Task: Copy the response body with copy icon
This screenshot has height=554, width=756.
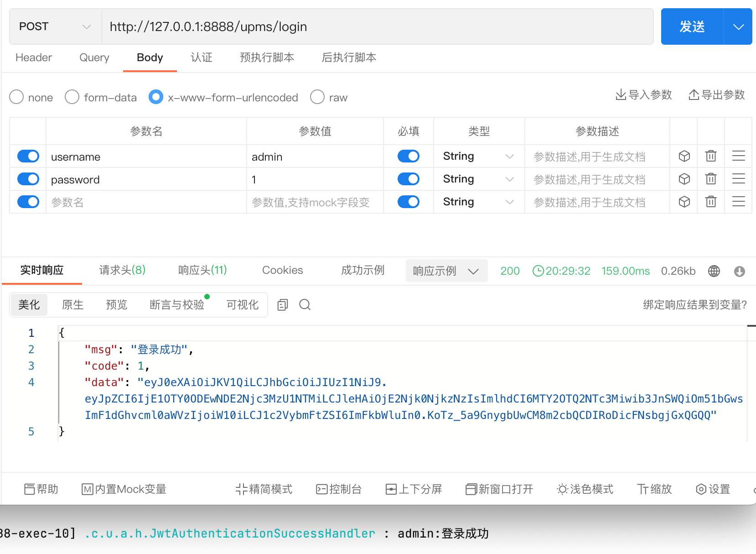Action: (283, 305)
